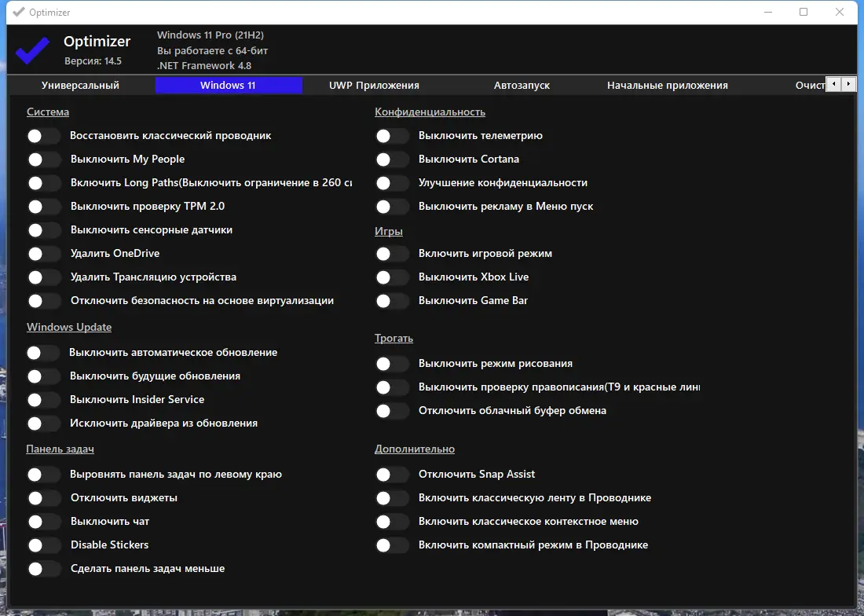Click the Optimizer blue checkmark logo
Viewport: 864px width, 616px height.
tap(32, 50)
